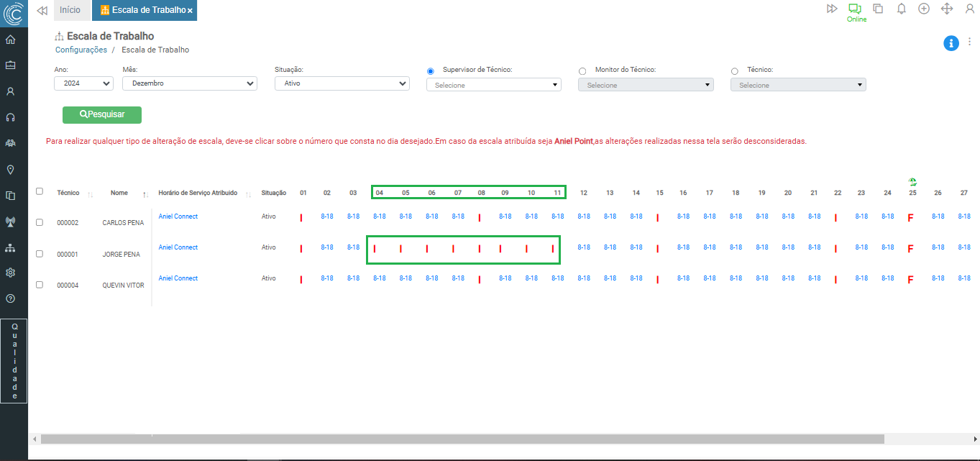Expand the Mês dropdown showing Dezembro

click(189, 83)
